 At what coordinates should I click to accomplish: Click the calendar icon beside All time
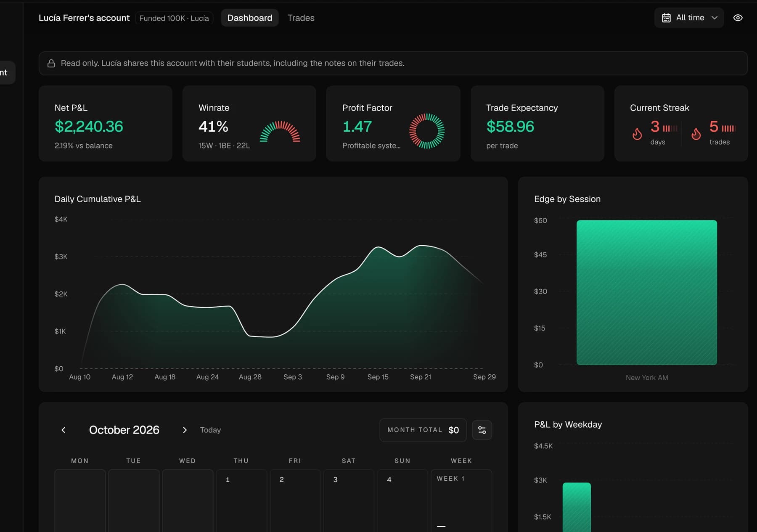pos(666,18)
